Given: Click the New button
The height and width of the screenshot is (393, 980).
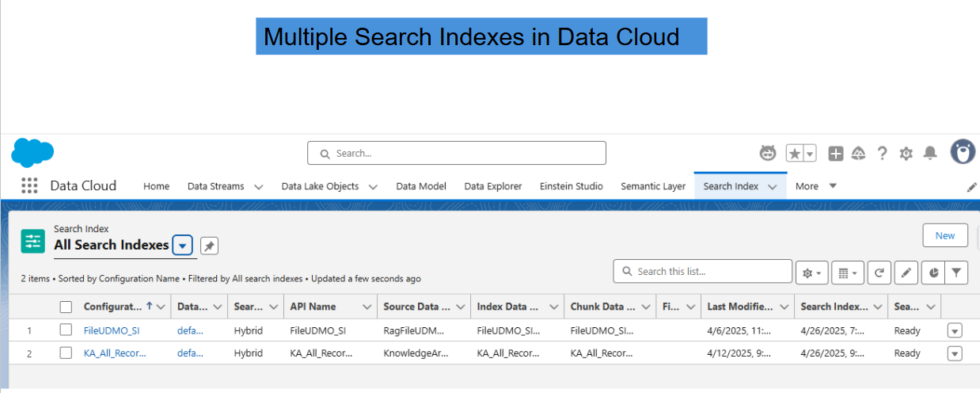Looking at the screenshot, I should coord(945,235).
